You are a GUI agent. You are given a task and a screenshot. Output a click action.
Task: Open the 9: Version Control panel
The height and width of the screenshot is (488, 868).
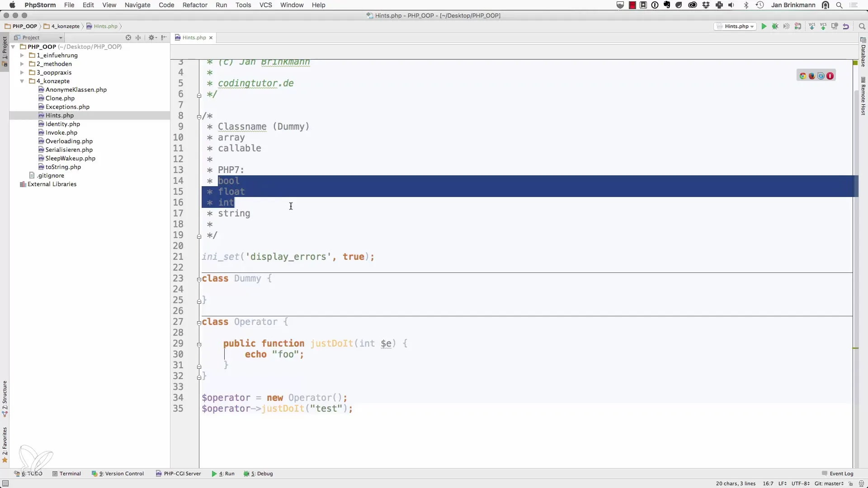click(118, 474)
